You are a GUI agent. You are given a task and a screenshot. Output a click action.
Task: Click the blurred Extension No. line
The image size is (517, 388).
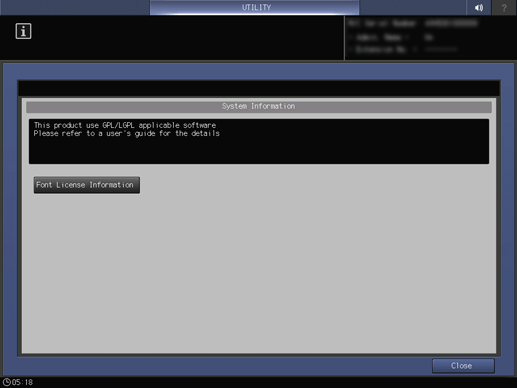click(x=403, y=50)
